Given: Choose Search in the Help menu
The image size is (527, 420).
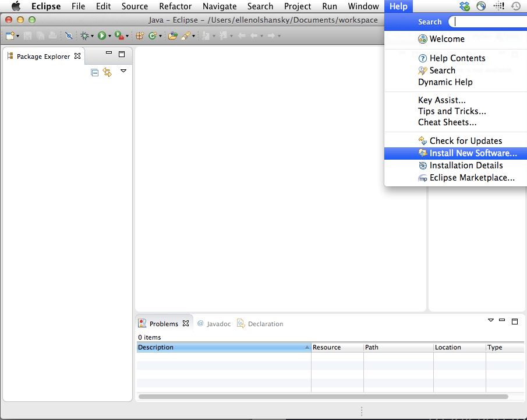Looking at the screenshot, I should coord(456,70).
